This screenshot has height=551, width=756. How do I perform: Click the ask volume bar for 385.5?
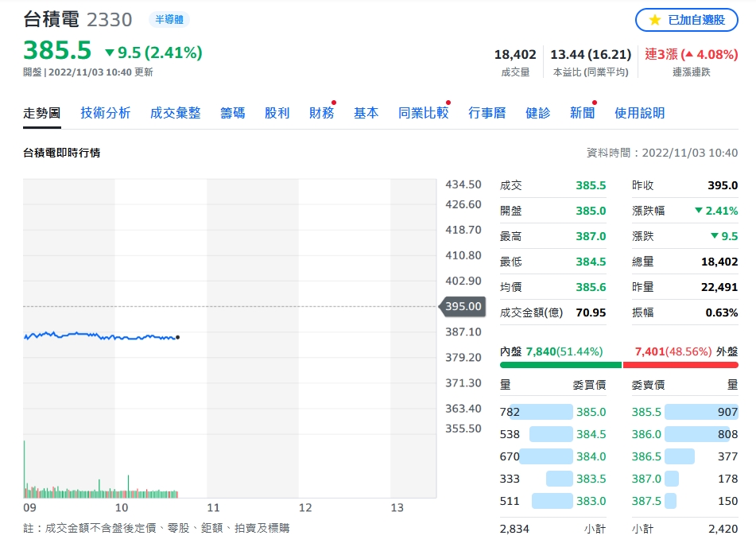point(701,412)
